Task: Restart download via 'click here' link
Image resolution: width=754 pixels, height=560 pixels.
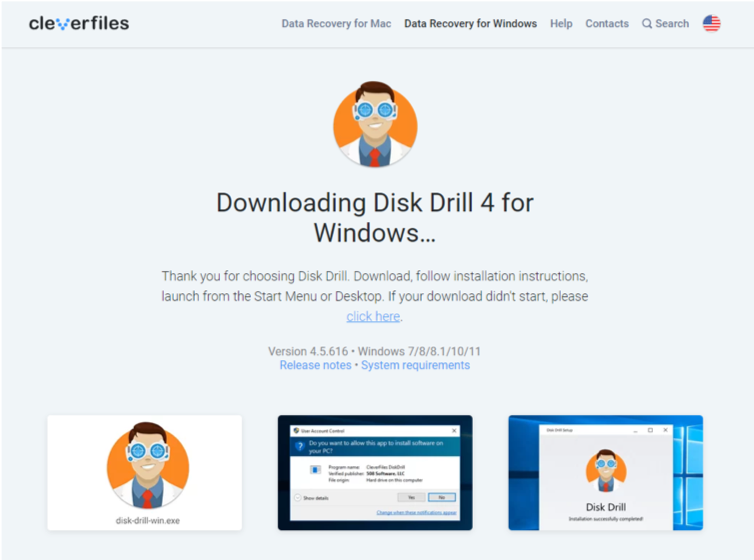Action: click(x=373, y=316)
